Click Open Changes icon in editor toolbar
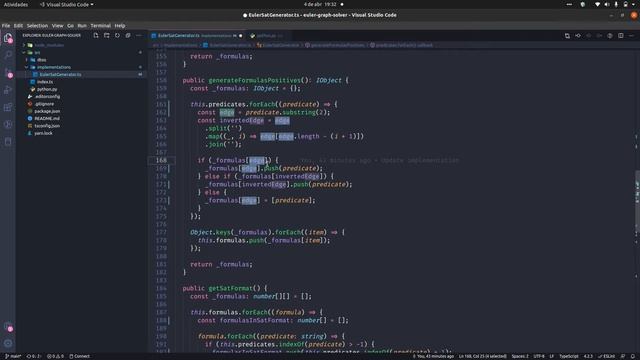Viewport: 640px width, 360px height. tap(567, 36)
